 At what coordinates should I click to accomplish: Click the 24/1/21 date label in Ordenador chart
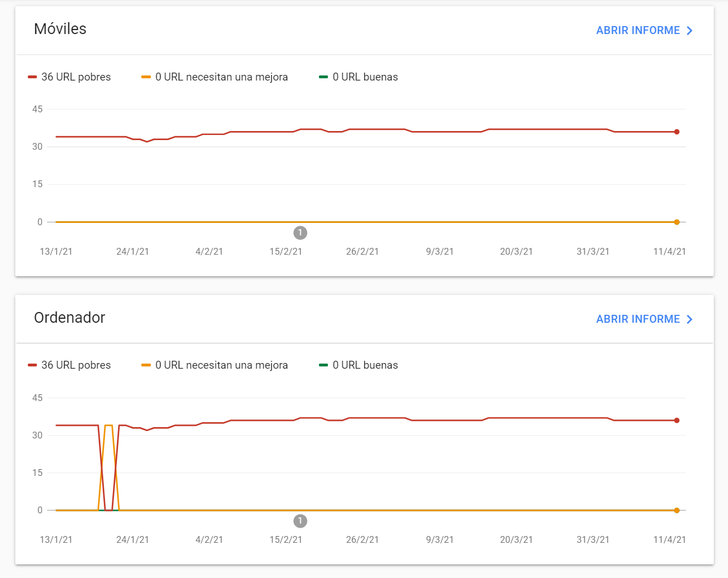[x=133, y=539]
